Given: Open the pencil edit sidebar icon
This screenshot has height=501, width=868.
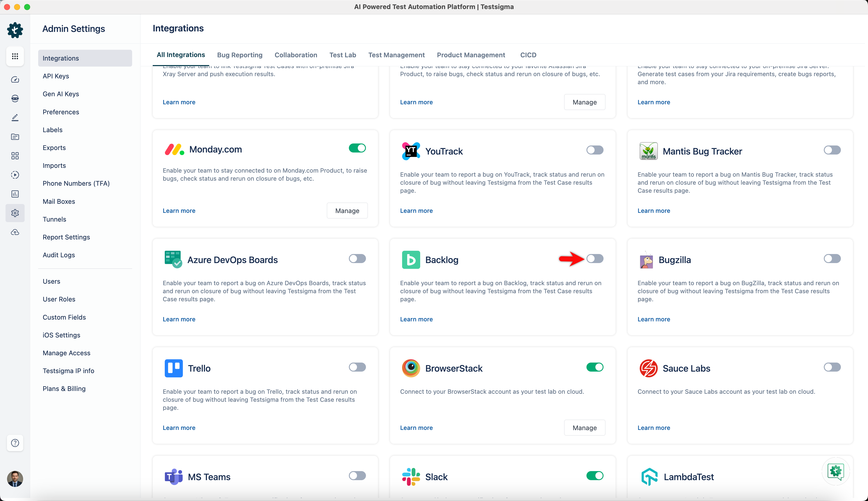Looking at the screenshot, I should coord(15,118).
